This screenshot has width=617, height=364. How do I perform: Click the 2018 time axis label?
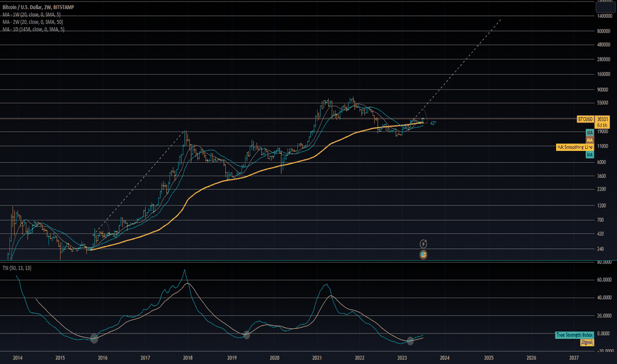tap(188, 357)
